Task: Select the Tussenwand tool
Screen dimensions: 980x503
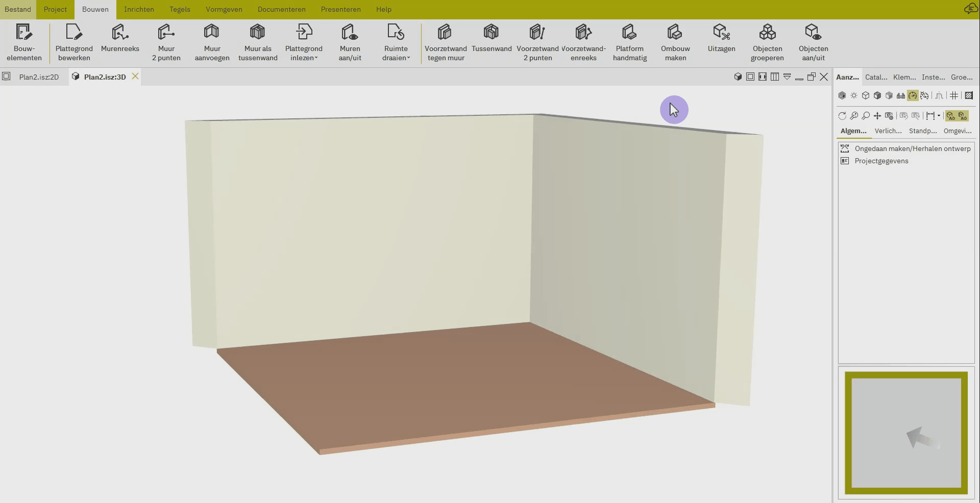Action: 491,42
